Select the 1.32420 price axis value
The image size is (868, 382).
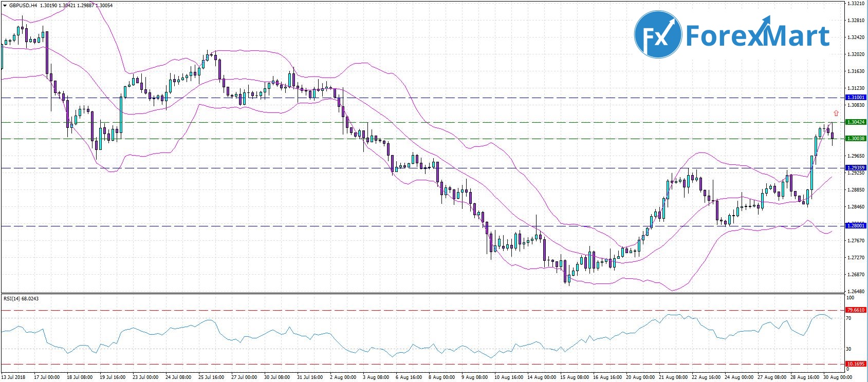[855, 37]
